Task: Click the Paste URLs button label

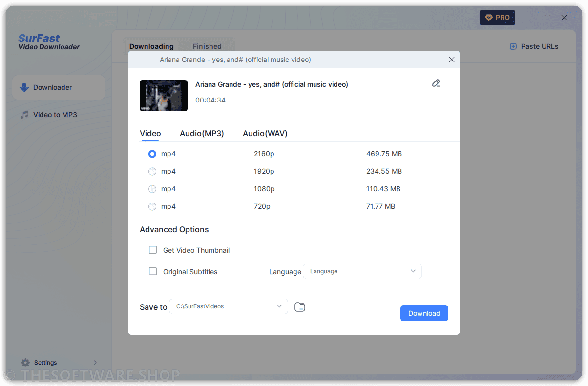Action: [540, 46]
